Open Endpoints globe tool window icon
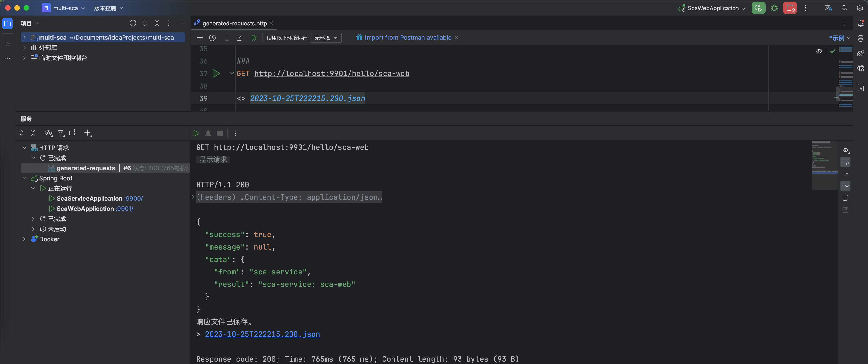The height and width of the screenshot is (364, 868). (x=861, y=68)
